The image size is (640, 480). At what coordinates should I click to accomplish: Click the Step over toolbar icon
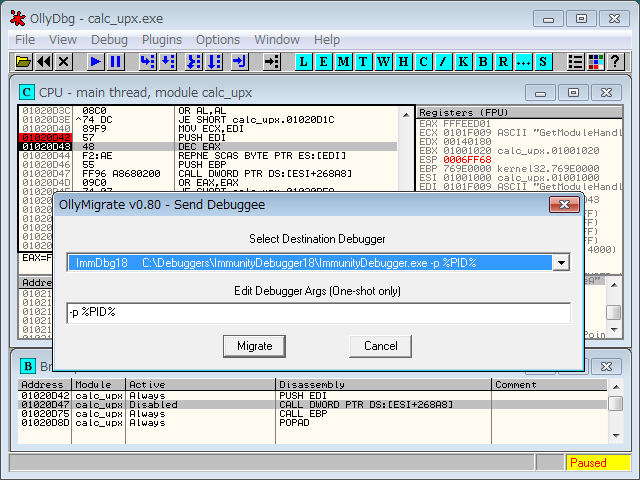click(x=167, y=62)
